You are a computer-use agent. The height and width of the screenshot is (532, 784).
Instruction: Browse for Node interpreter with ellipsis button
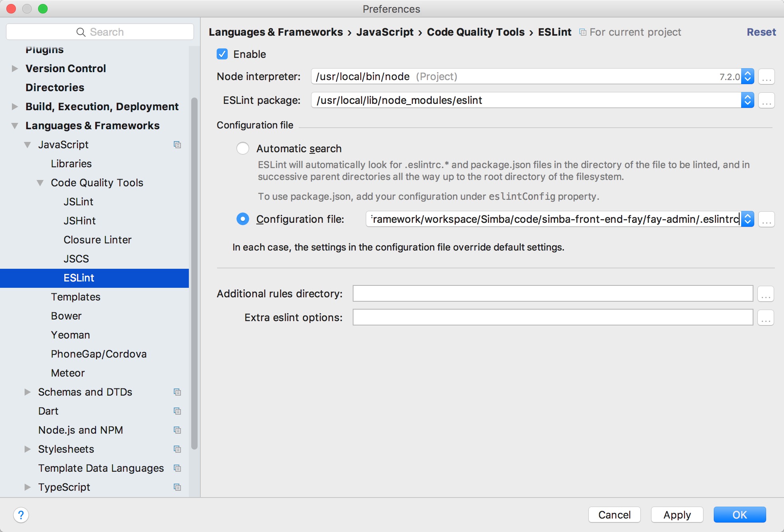[x=766, y=77]
